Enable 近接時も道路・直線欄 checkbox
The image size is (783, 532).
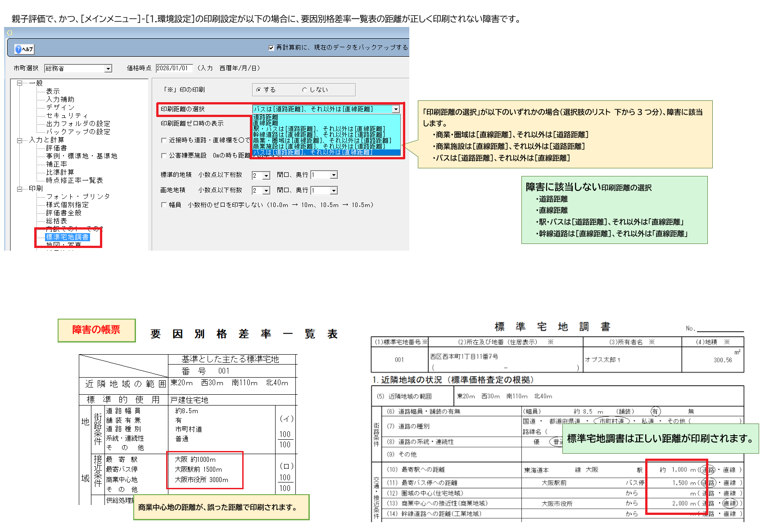pos(164,140)
